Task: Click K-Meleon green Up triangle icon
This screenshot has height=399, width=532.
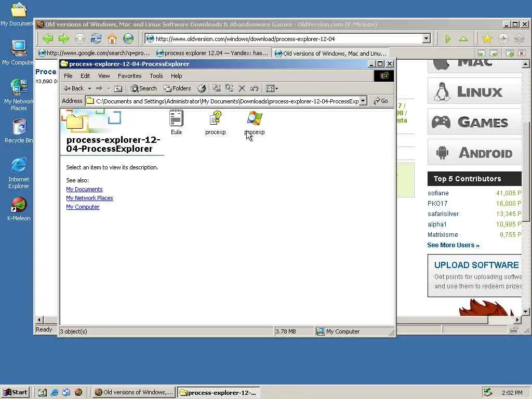Action: (x=463, y=39)
